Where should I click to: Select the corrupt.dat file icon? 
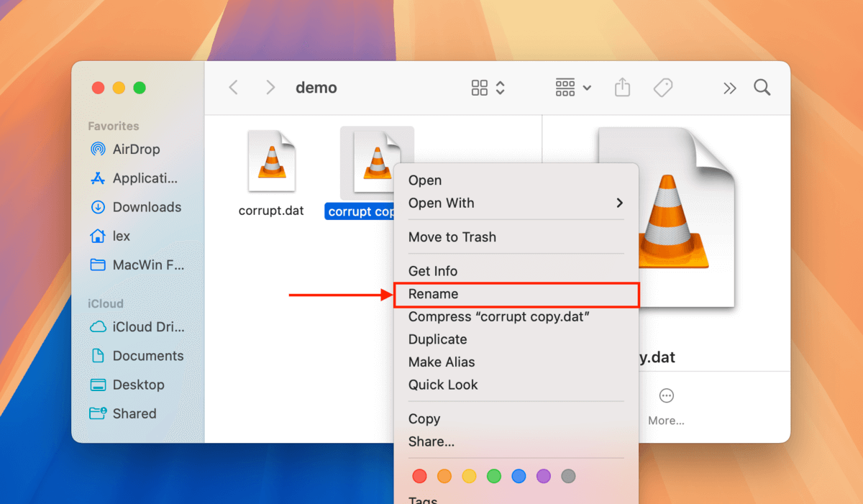(272, 161)
